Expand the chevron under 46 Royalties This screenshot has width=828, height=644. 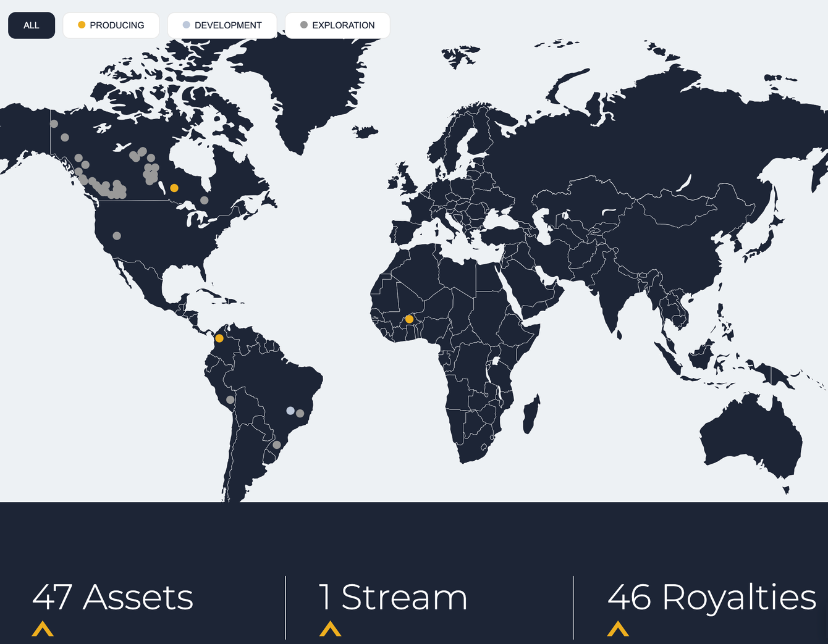(x=618, y=629)
